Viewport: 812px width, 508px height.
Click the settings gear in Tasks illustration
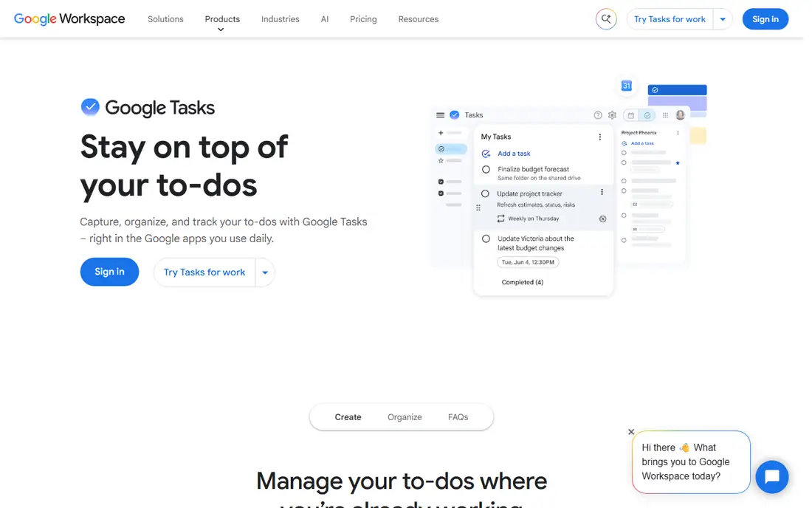(612, 115)
